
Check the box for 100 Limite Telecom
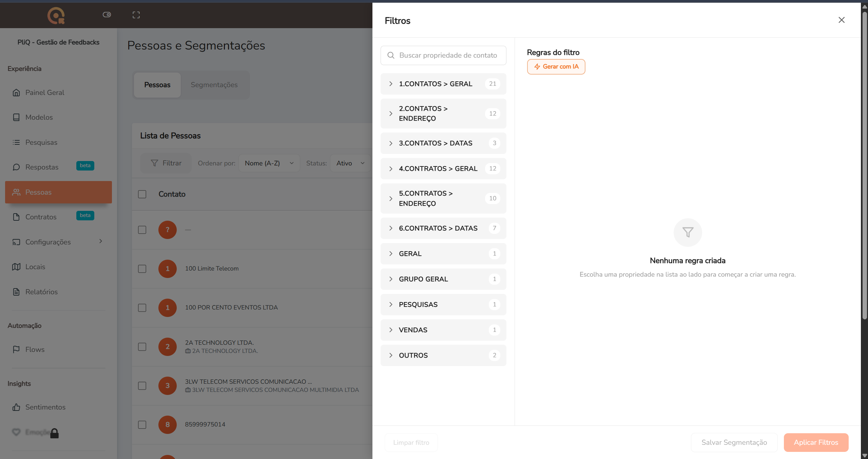pos(142,269)
